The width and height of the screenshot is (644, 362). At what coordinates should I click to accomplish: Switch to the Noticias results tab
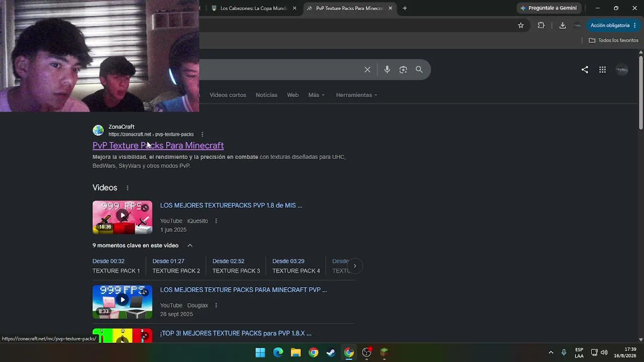point(266,95)
